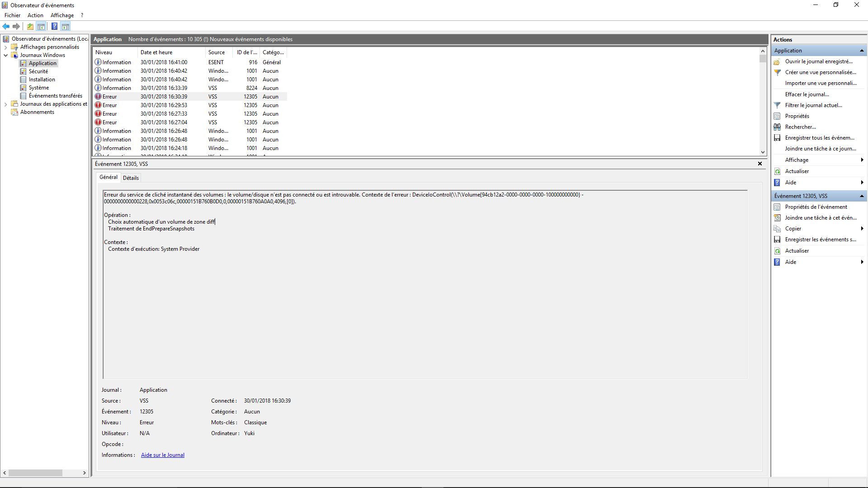Click the Événements transférés log icon
This screenshot has width=868, height=488.
pos(24,96)
